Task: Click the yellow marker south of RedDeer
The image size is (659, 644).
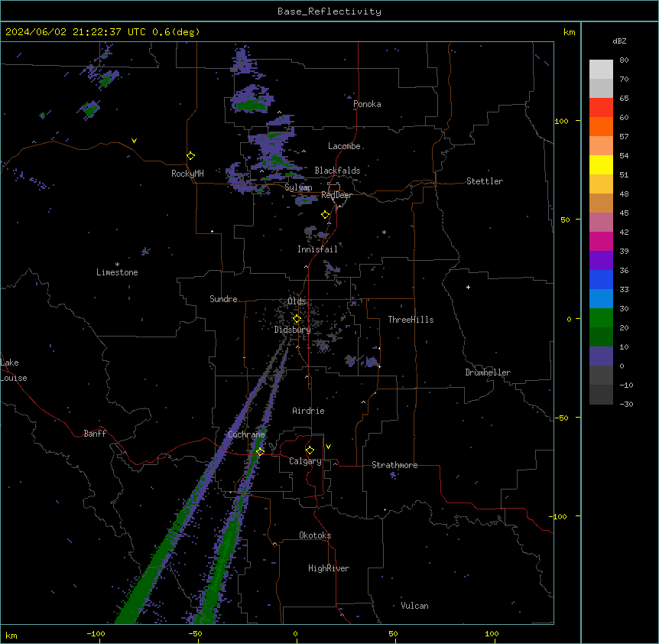Action: pos(325,214)
